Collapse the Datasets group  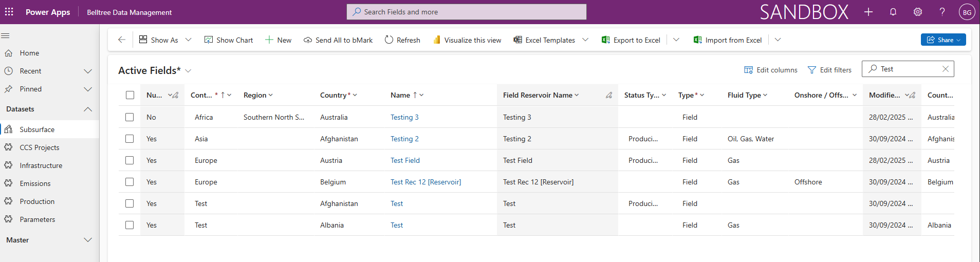(x=88, y=109)
